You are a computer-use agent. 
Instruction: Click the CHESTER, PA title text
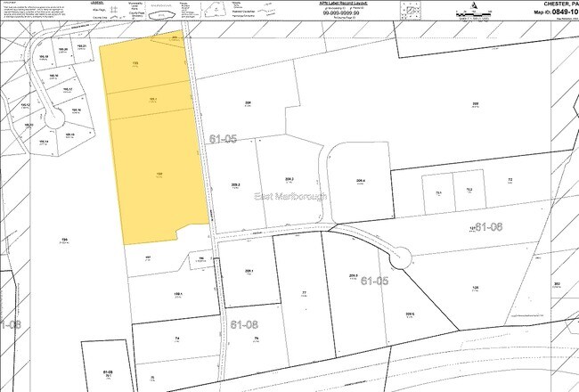tap(554, 4)
